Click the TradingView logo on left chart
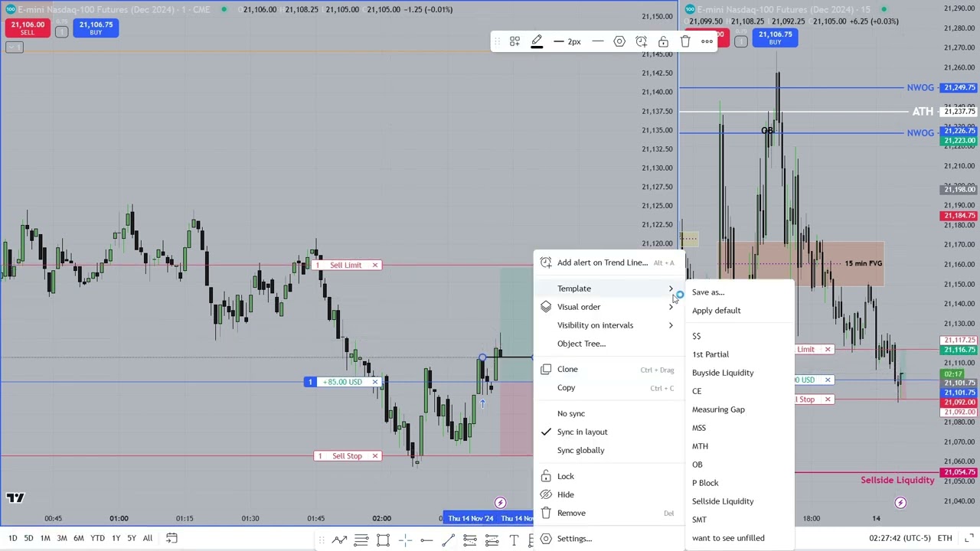The image size is (980, 551). (15, 498)
